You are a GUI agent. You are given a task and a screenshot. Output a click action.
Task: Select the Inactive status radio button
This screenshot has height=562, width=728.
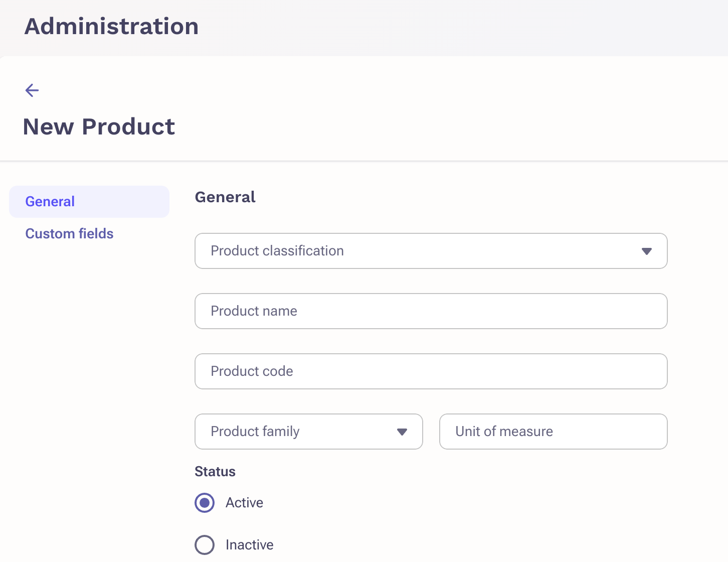tap(205, 545)
